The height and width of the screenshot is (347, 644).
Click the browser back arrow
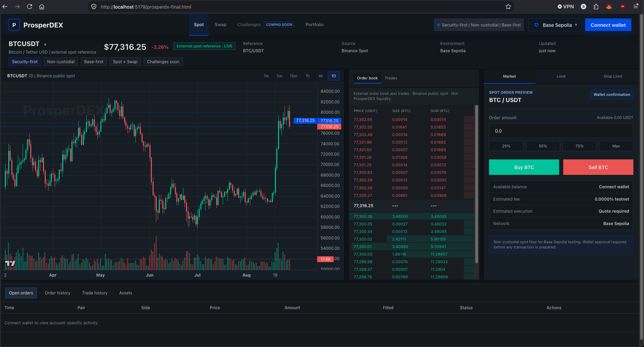(5, 7)
